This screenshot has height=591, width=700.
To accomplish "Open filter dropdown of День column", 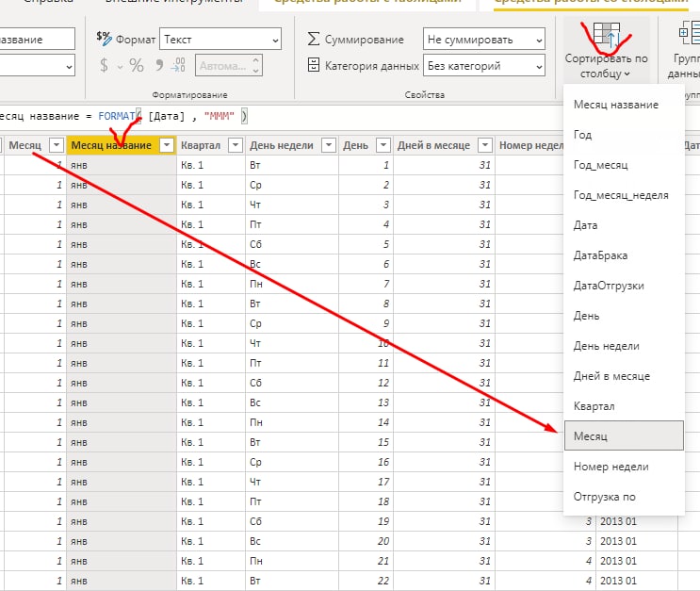I will pos(383,145).
